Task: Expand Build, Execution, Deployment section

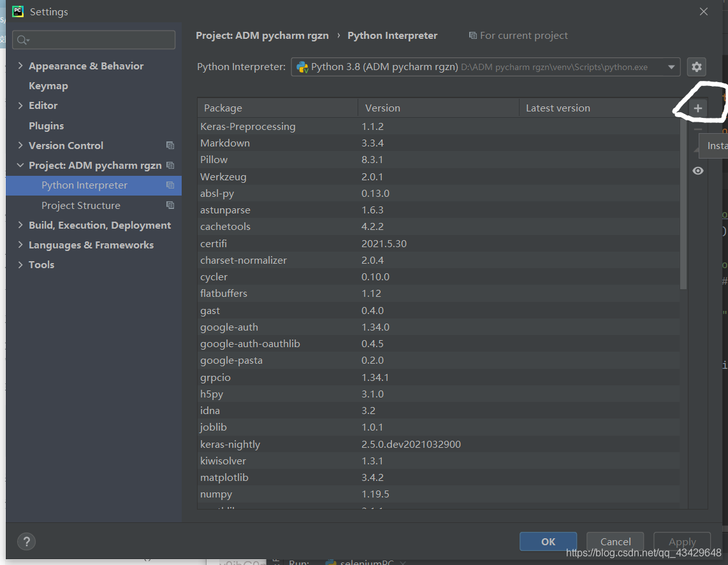Action: click(20, 225)
